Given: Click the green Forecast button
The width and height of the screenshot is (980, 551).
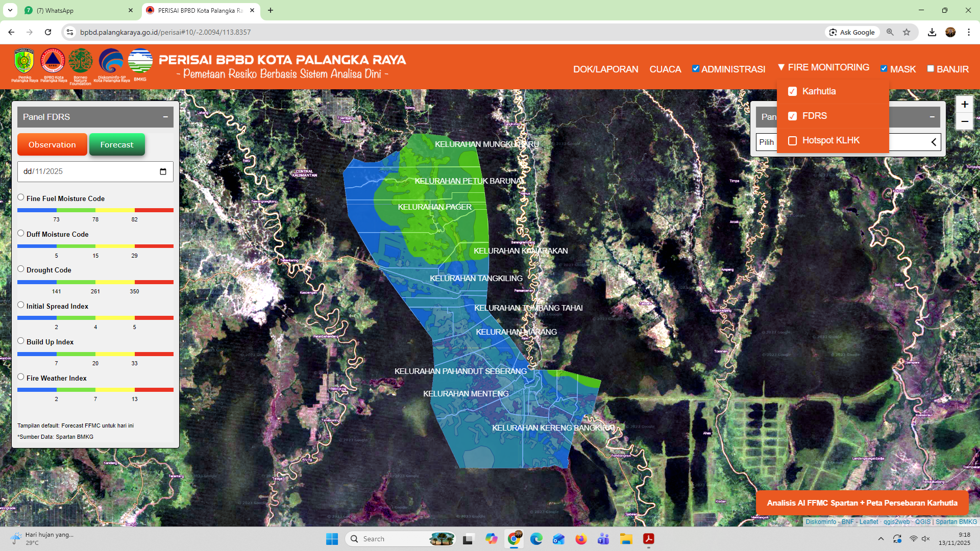Looking at the screenshot, I should [117, 145].
